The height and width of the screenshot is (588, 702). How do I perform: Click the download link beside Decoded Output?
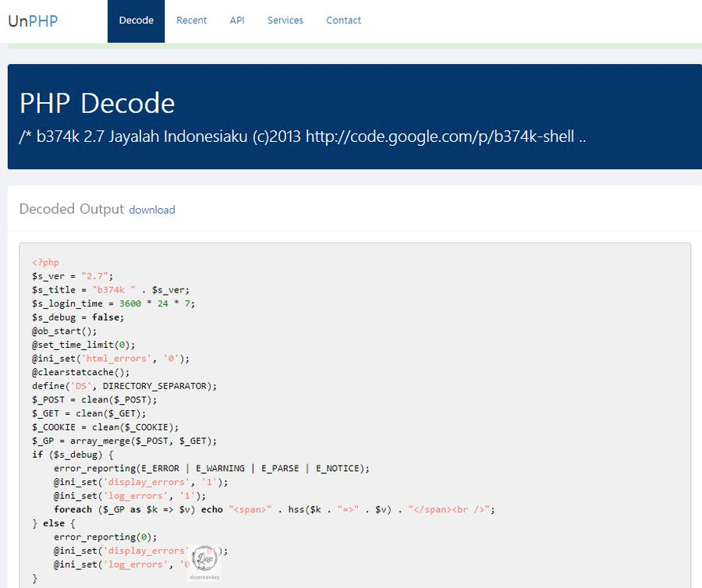(152, 210)
